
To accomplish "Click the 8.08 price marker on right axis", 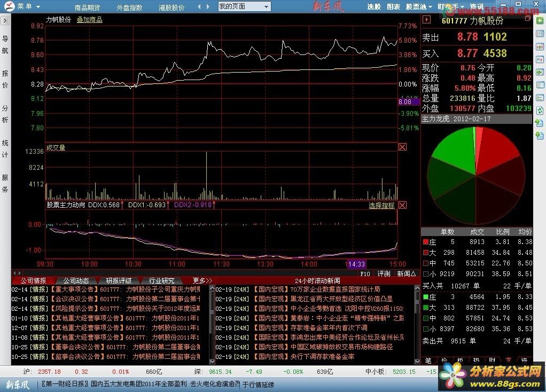I will [x=409, y=101].
